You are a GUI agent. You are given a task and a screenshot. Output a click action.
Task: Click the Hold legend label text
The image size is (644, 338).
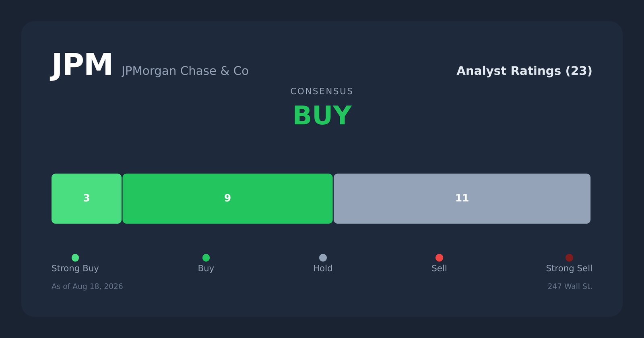point(323,268)
